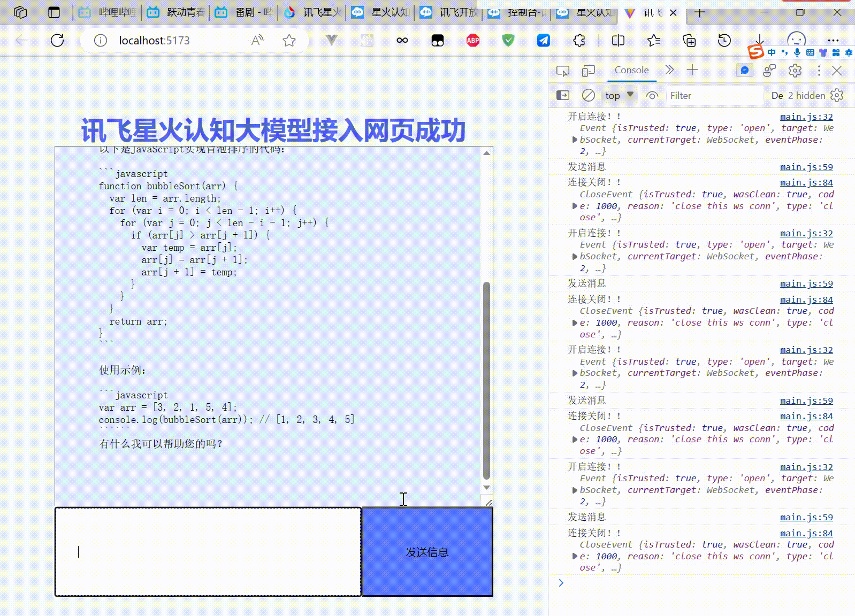
Task: Add this page to favorites with star
Action: coord(289,40)
